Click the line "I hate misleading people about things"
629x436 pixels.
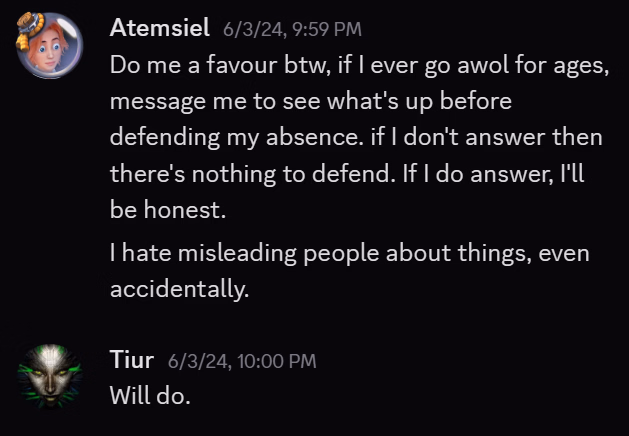click(x=349, y=253)
